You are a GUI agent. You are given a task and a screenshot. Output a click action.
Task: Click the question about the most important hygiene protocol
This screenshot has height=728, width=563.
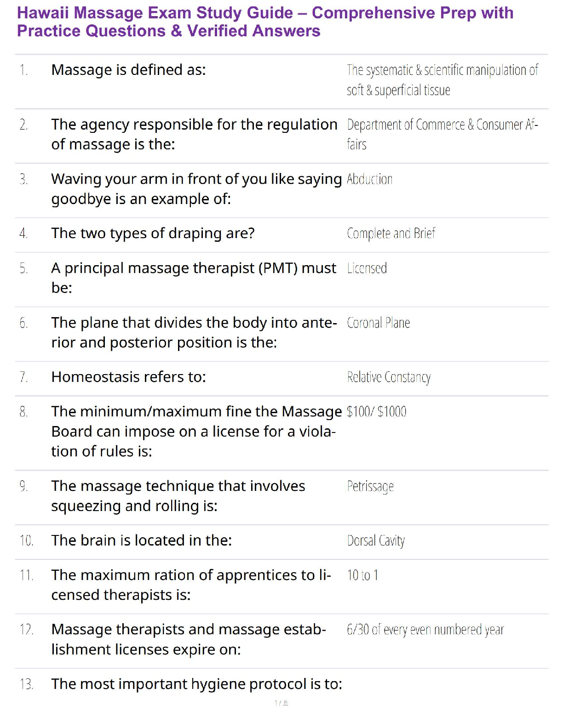point(196,684)
